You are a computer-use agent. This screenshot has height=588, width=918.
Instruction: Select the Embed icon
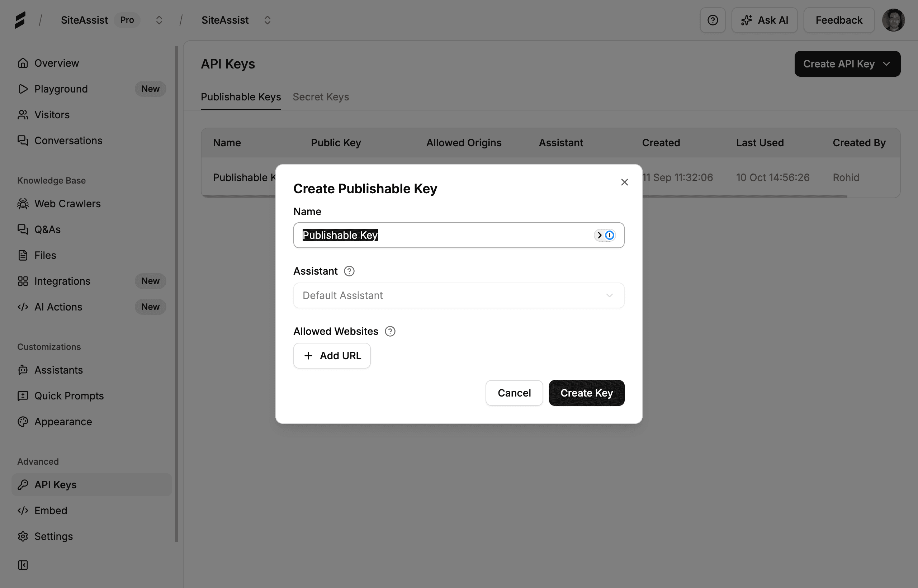(23, 511)
